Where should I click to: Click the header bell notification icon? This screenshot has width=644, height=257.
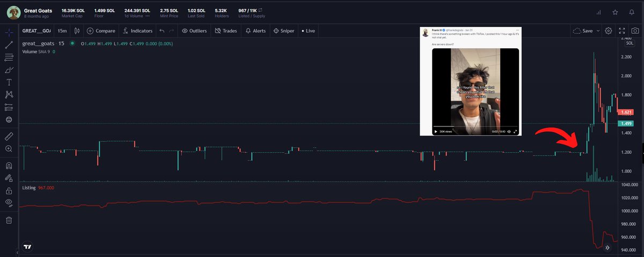[x=632, y=12]
